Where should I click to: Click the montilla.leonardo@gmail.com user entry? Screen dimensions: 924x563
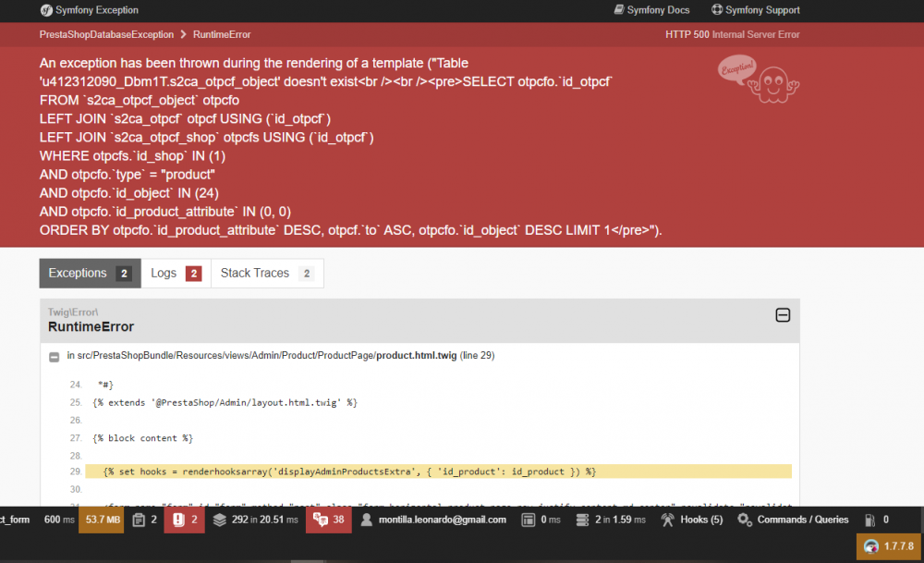442,520
